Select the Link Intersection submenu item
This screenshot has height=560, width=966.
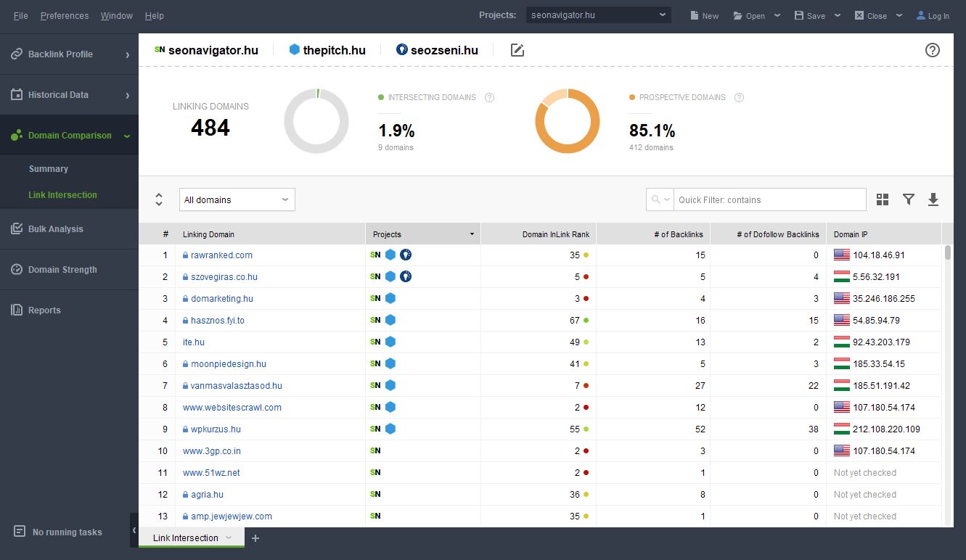click(62, 194)
